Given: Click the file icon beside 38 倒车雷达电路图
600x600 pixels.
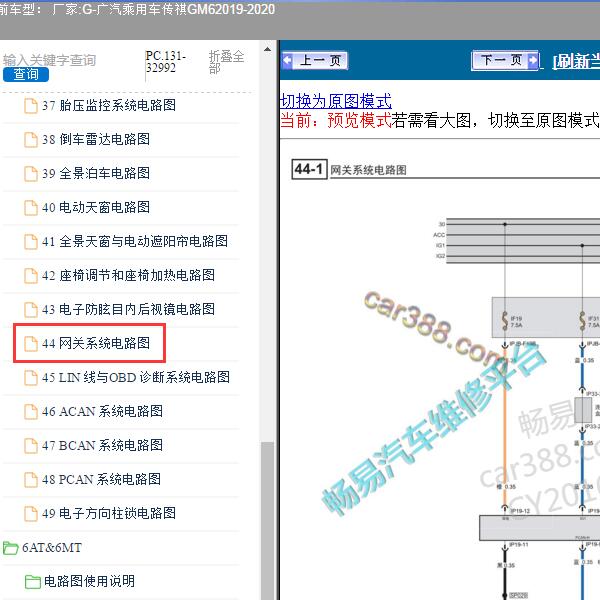Looking at the screenshot, I should 31,140.
